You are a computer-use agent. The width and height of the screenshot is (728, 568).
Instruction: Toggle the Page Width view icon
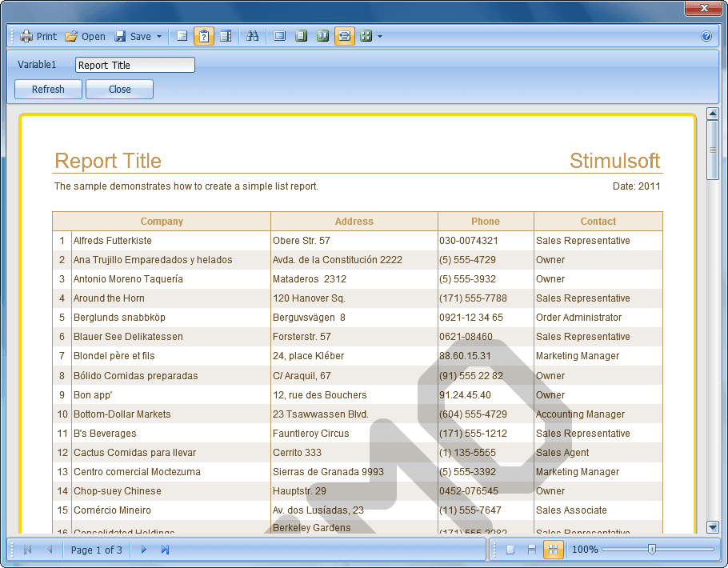pyautogui.click(x=345, y=36)
